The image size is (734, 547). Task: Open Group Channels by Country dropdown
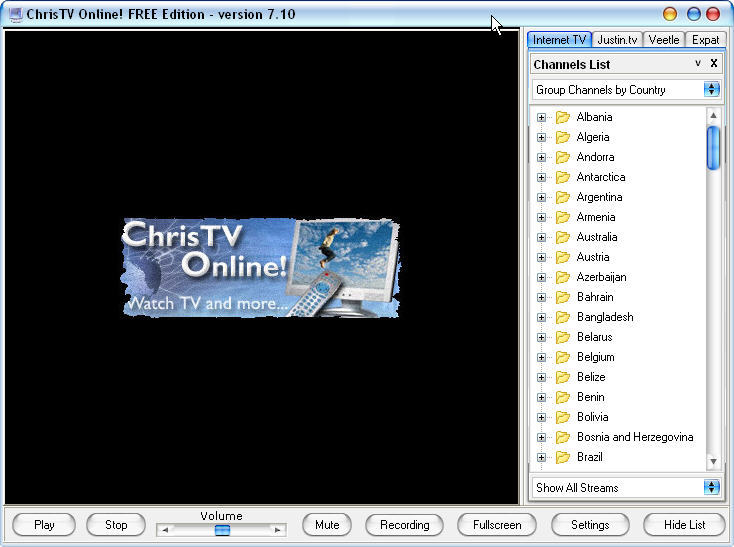point(712,89)
